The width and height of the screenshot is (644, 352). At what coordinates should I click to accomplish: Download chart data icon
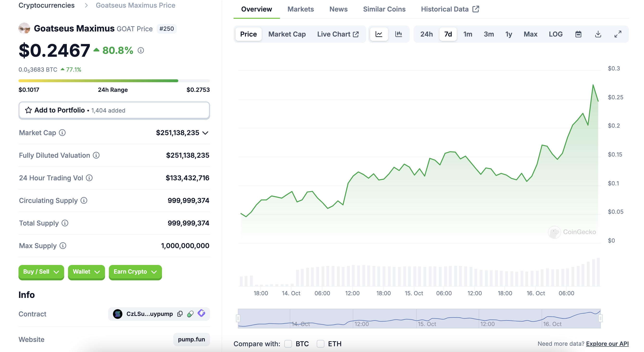(598, 34)
